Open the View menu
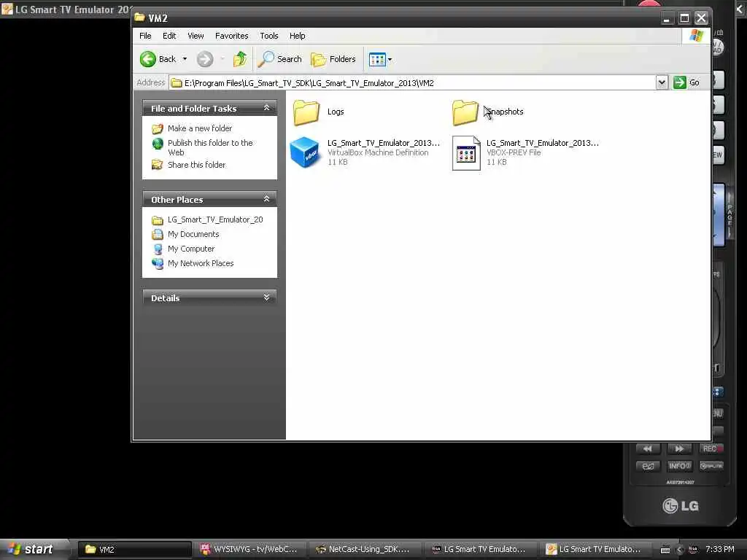Image resolution: width=747 pixels, height=560 pixels. (x=196, y=36)
